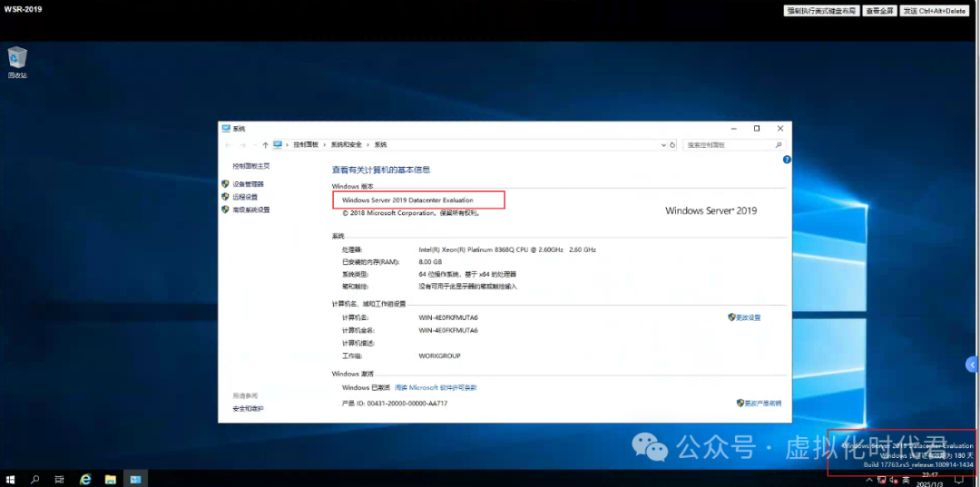Open 高级系统设置 from the sidebar
The width and height of the screenshot is (980, 487).
251,209
